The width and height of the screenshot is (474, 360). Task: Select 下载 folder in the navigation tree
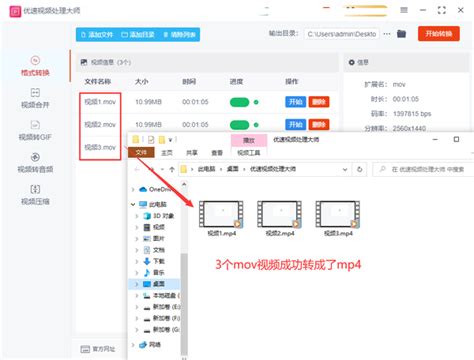(x=154, y=261)
